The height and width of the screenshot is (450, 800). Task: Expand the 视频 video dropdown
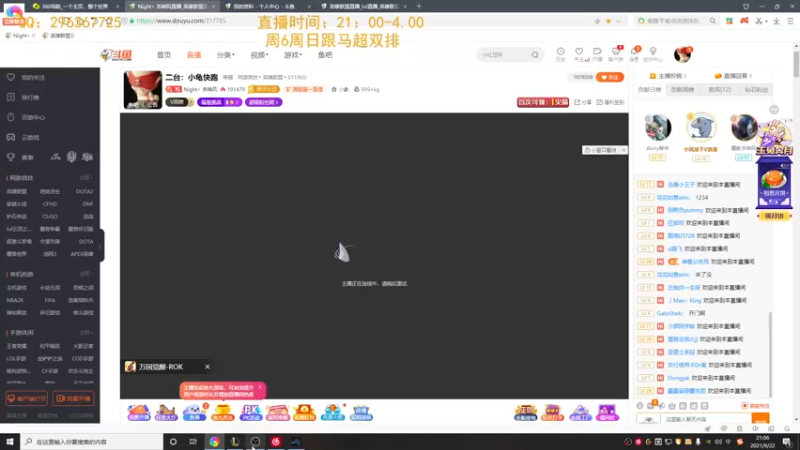pos(259,55)
